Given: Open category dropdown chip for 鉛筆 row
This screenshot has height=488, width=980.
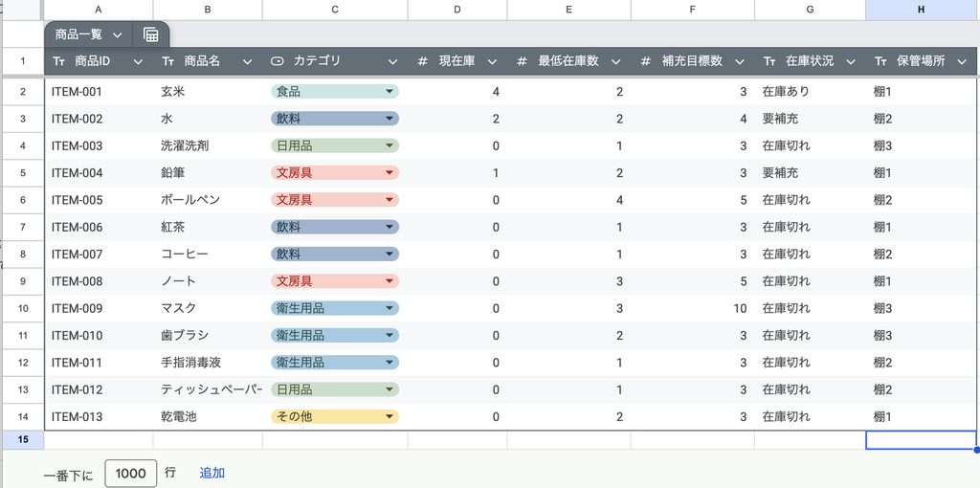Looking at the screenshot, I should pyautogui.click(x=335, y=173).
